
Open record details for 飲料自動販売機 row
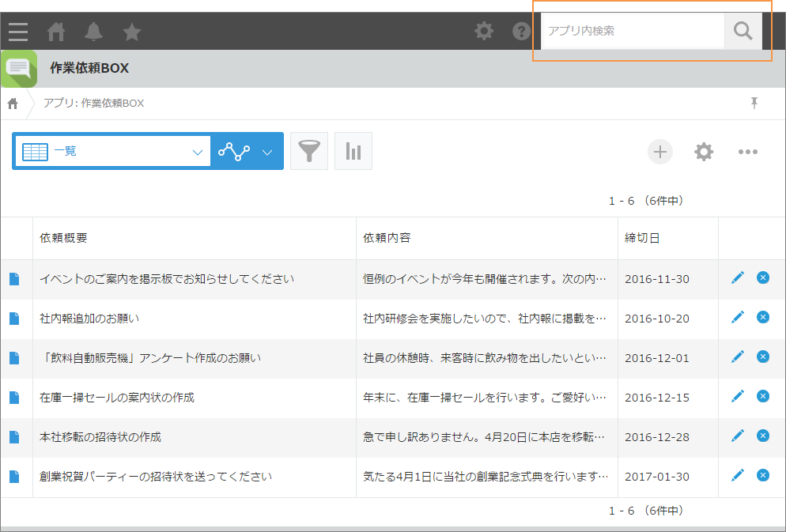tap(14, 358)
